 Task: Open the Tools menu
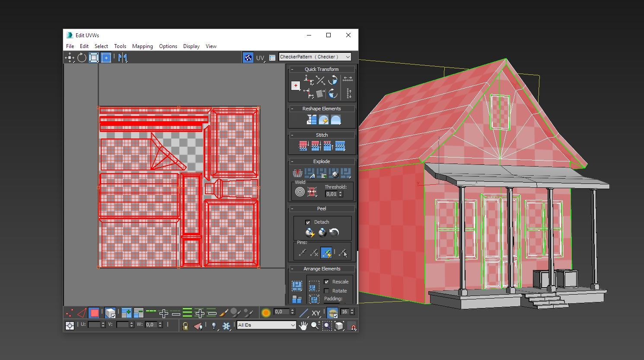pos(120,46)
